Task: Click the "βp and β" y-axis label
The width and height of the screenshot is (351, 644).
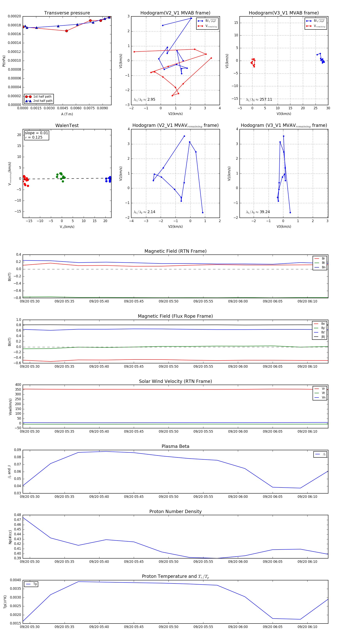Action: [x=10, y=472]
